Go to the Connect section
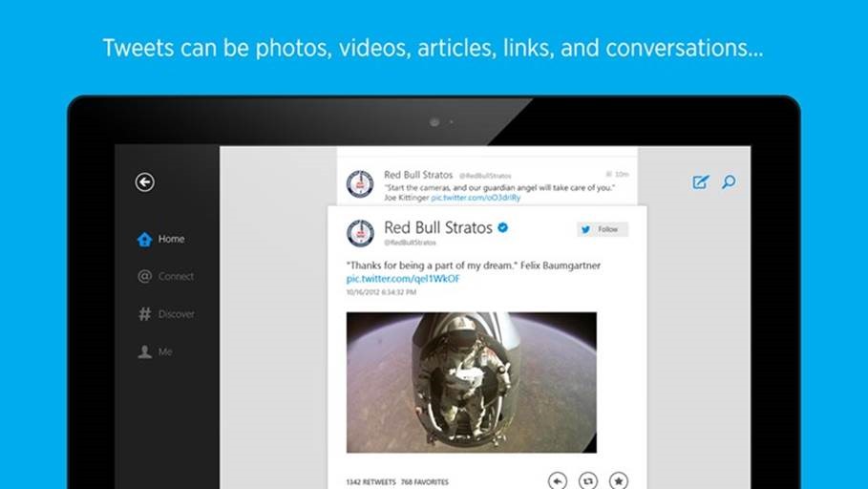 point(165,276)
